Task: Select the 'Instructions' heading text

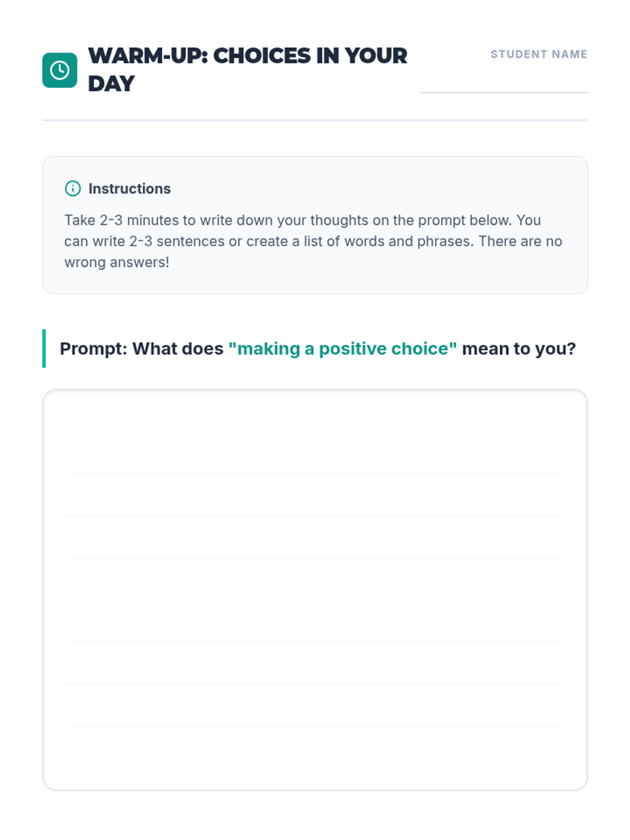Action: point(129,188)
